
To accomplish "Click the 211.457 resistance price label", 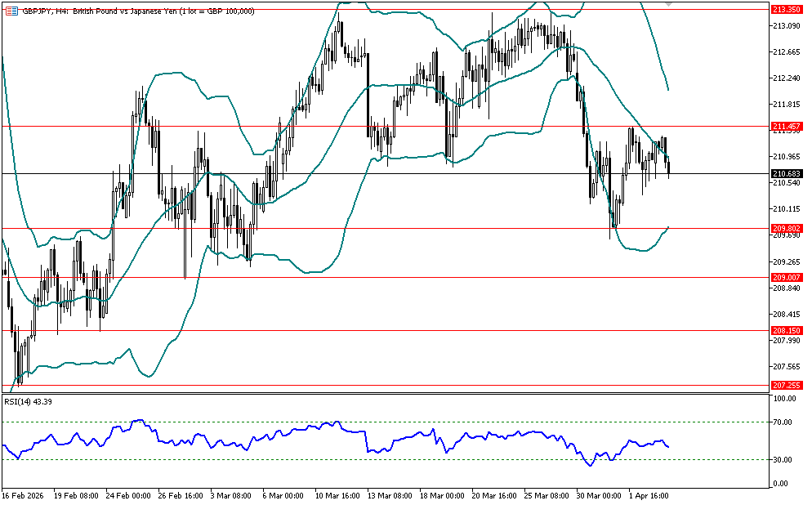I will pos(786,127).
